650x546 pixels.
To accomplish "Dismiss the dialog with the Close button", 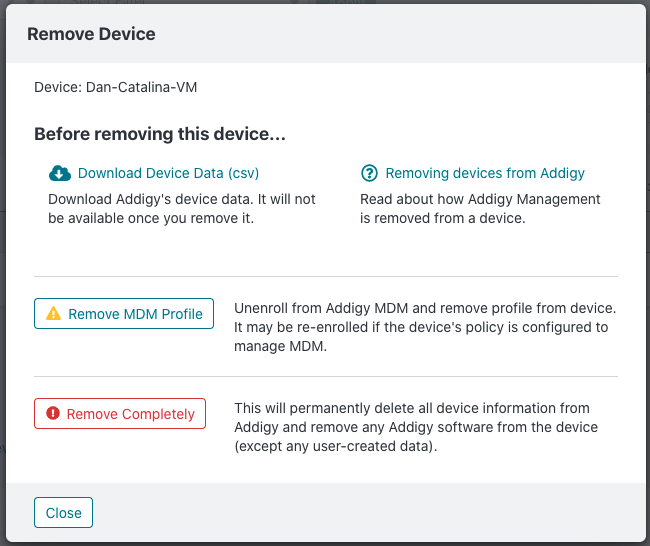I will pos(63,512).
